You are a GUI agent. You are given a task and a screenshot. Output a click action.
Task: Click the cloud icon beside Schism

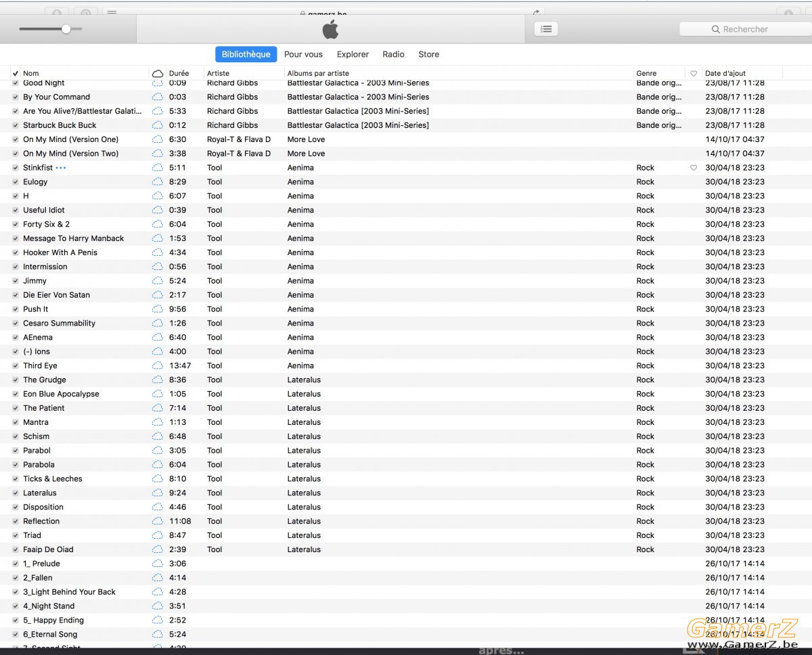click(x=158, y=436)
